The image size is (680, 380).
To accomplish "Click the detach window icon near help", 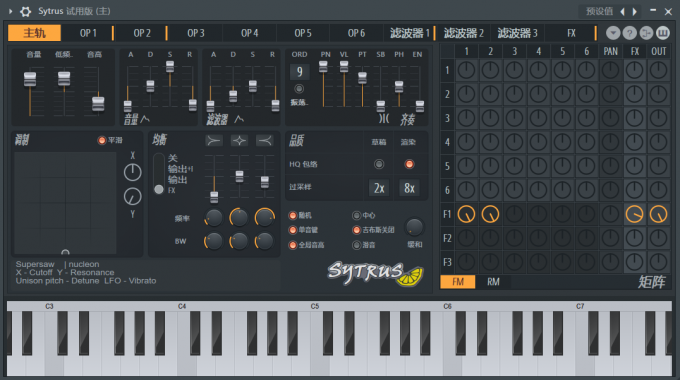I will click(646, 33).
